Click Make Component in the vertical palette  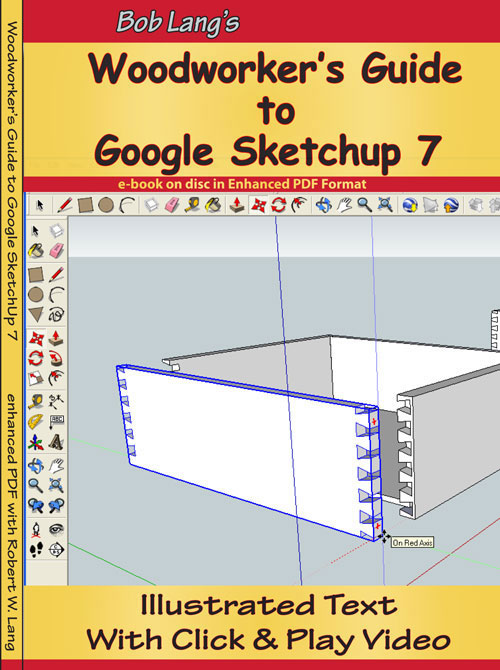(x=56, y=231)
